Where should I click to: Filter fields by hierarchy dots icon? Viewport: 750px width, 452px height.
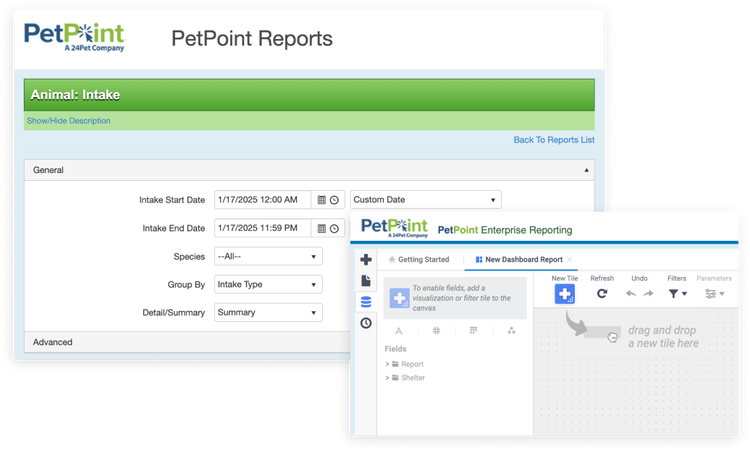[511, 331]
